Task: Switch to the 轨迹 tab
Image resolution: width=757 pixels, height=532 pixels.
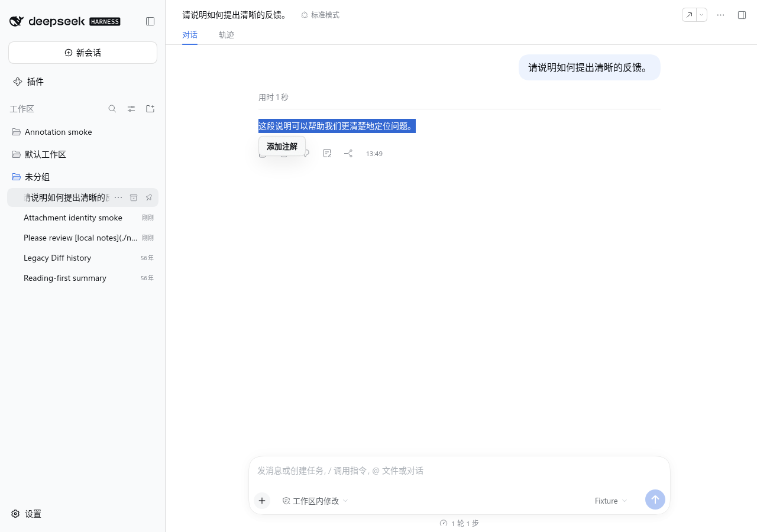Action: pos(227,35)
